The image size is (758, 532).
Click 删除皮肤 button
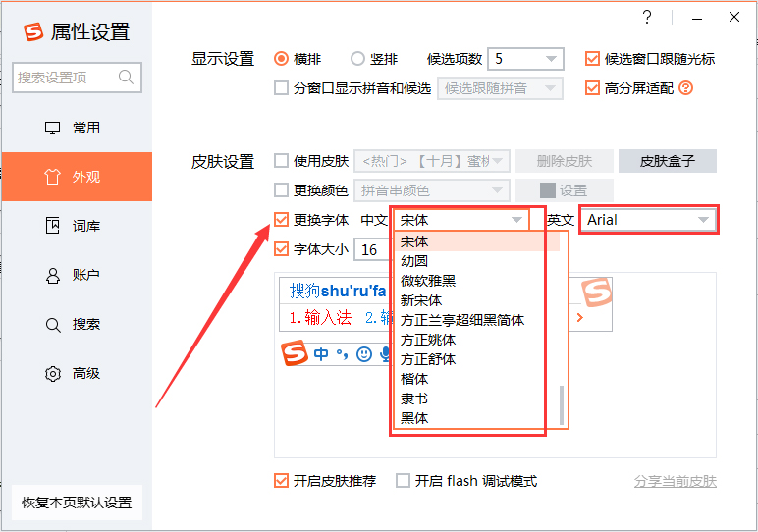565,161
